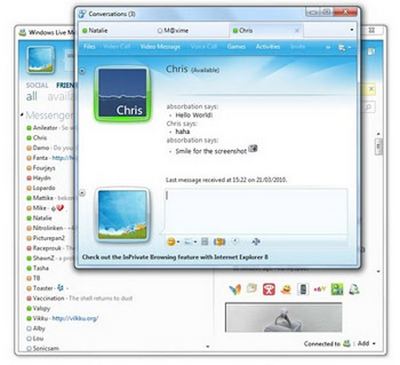The width and height of the screenshot is (400, 365).
Task: Collapse the Messenger contacts group
Action: (x=22, y=115)
